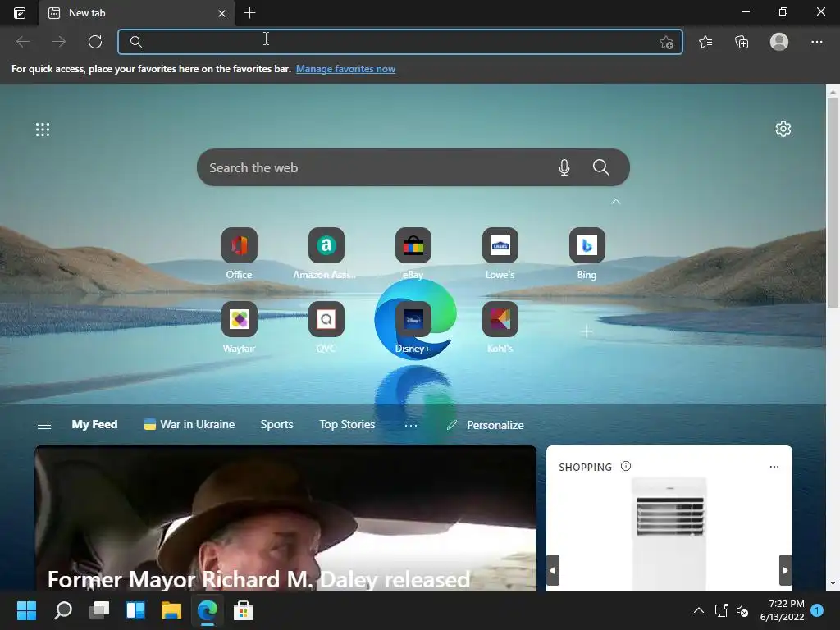
Task: Go back using the back arrow
Action: [x=23, y=42]
